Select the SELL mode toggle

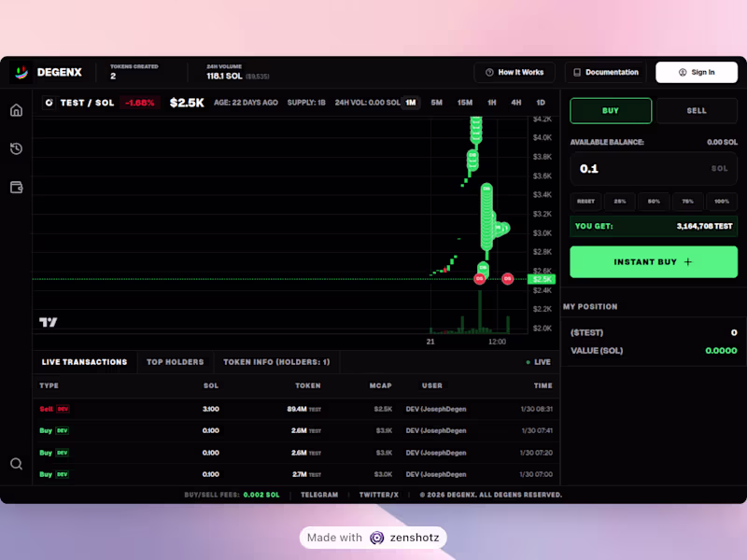(x=697, y=110)
